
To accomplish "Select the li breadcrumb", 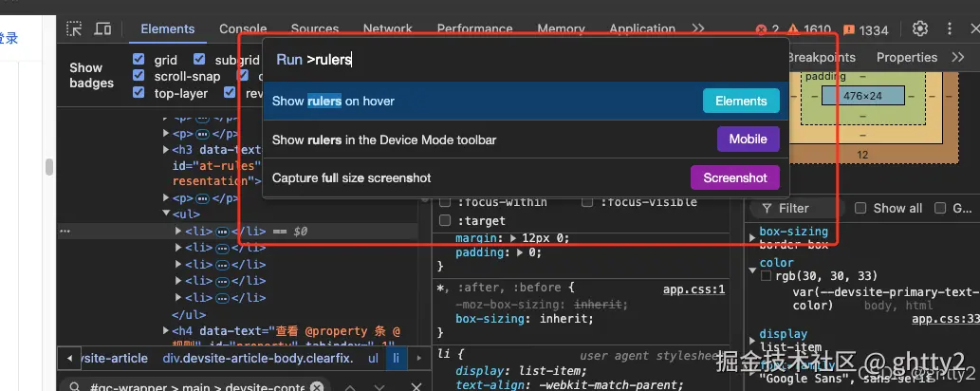I will pyautogui.click(x=397, y=359).
